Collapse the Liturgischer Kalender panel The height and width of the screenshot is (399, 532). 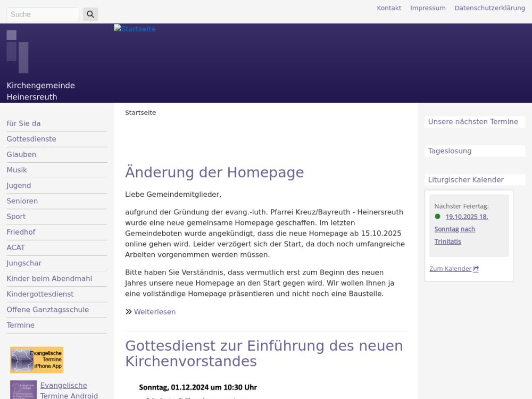click(465, 180)
